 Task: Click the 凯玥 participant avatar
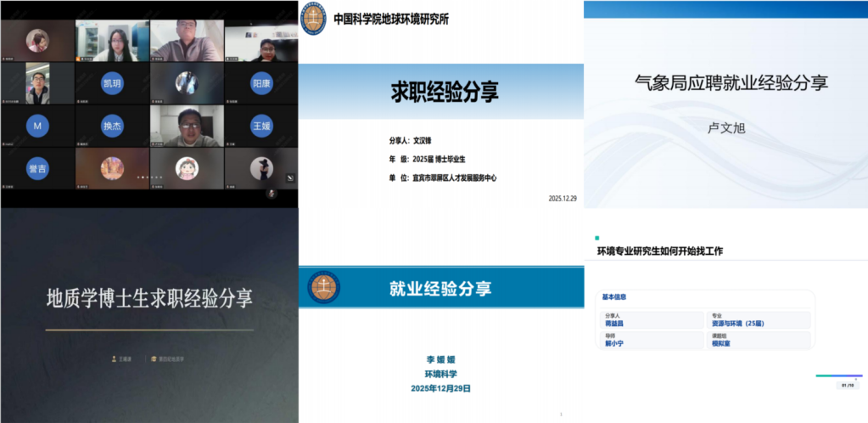pos(112,84)
